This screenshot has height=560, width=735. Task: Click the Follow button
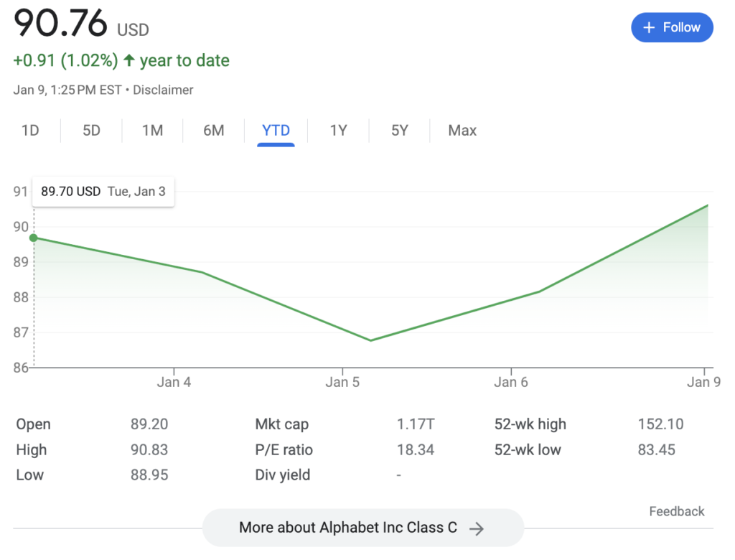pyautogui.click(x=672, y=28)
